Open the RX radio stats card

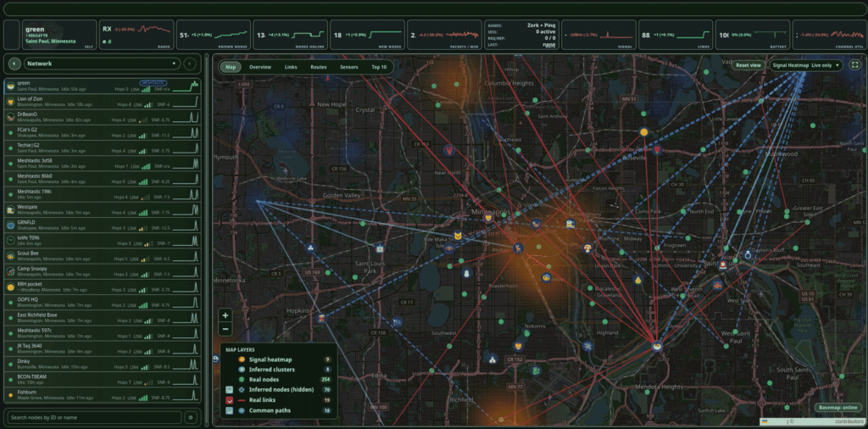[x=136, y=35]
